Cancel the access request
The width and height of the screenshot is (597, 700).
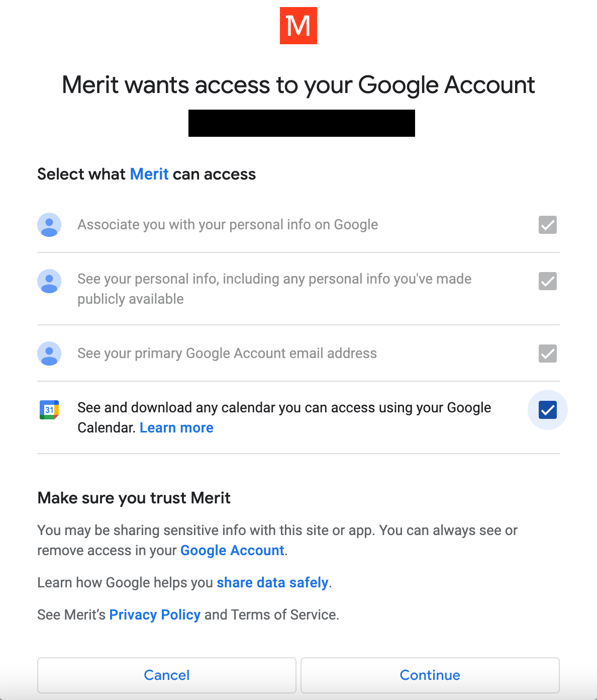point(166,675)
